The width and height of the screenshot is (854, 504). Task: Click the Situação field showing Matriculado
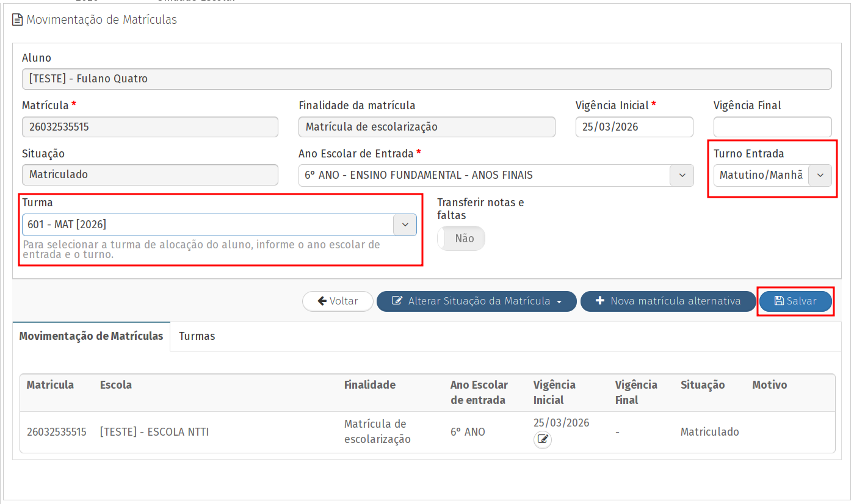tap(150, 175)
